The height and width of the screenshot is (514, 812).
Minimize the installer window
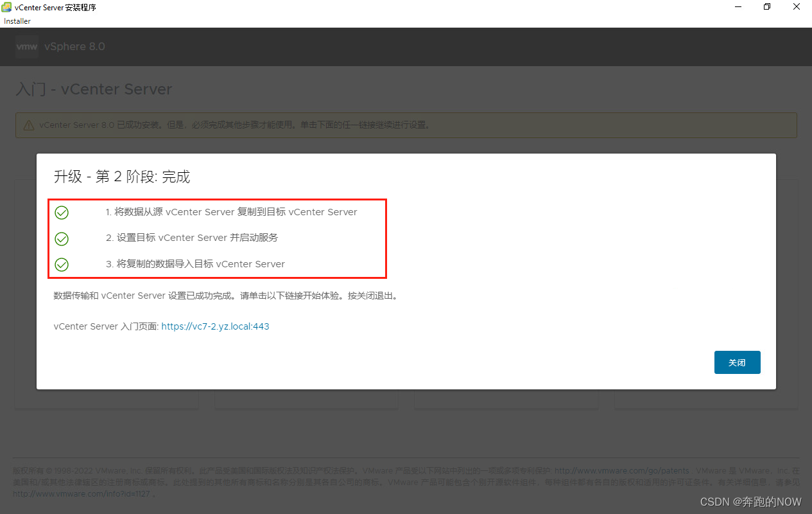[738, 6]
